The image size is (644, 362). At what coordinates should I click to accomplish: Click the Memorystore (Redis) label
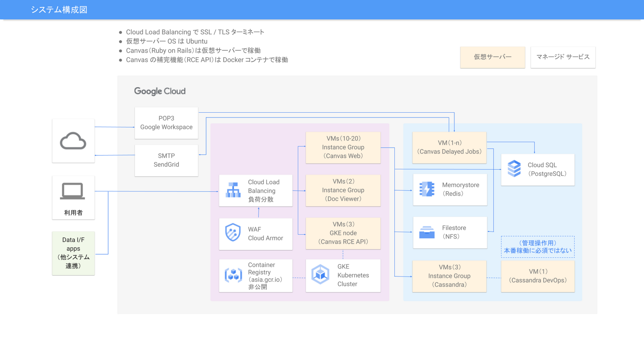[x=460, y=189]
